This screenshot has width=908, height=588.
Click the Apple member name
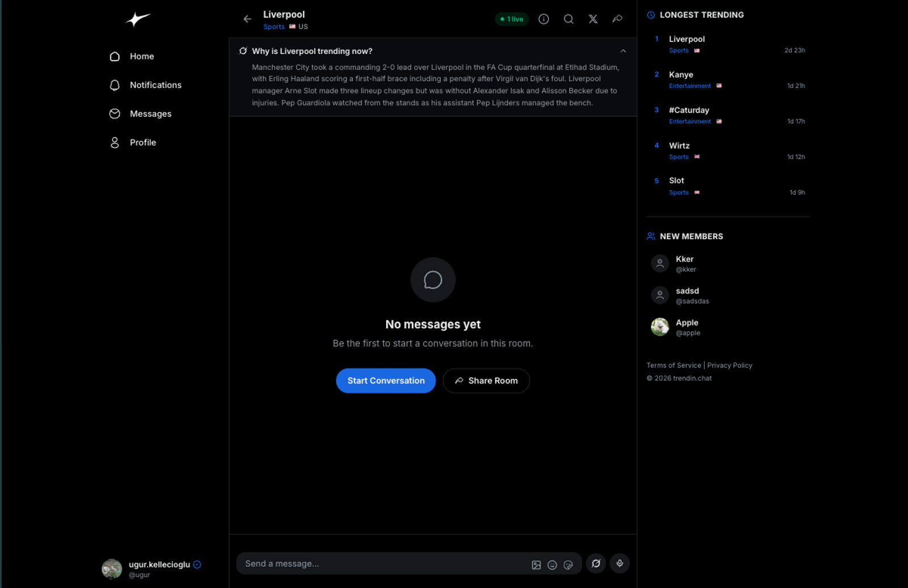click(x=687, y=323)
